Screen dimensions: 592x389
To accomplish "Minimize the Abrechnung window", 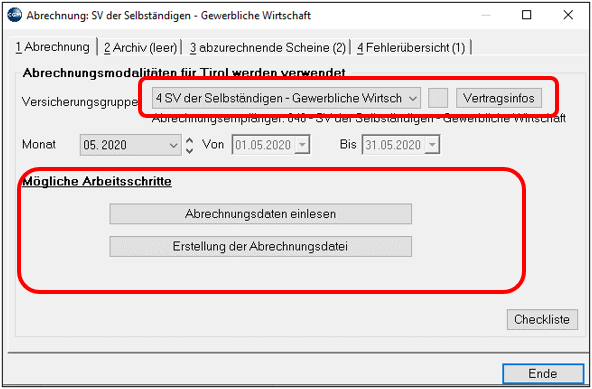I will (x=486, y=15).
